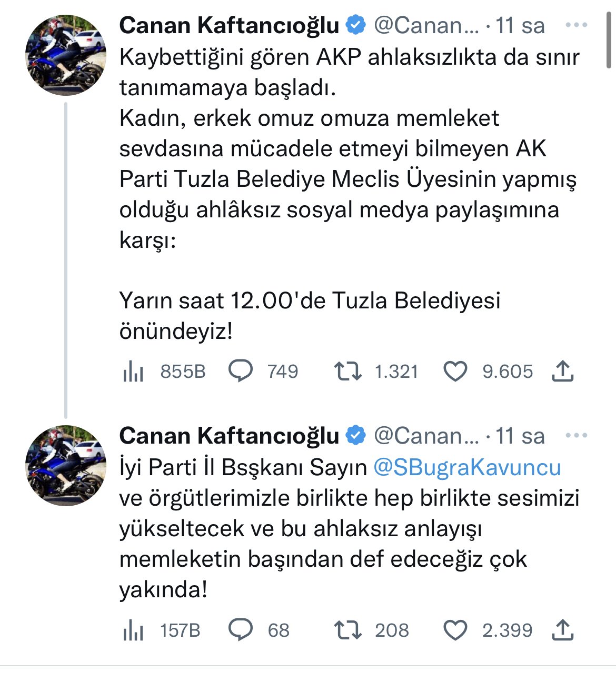Retweet the first tweet about Tuzla Belediyesi
This screenshot has width=616, height=682.
click(x=348, y=371)
